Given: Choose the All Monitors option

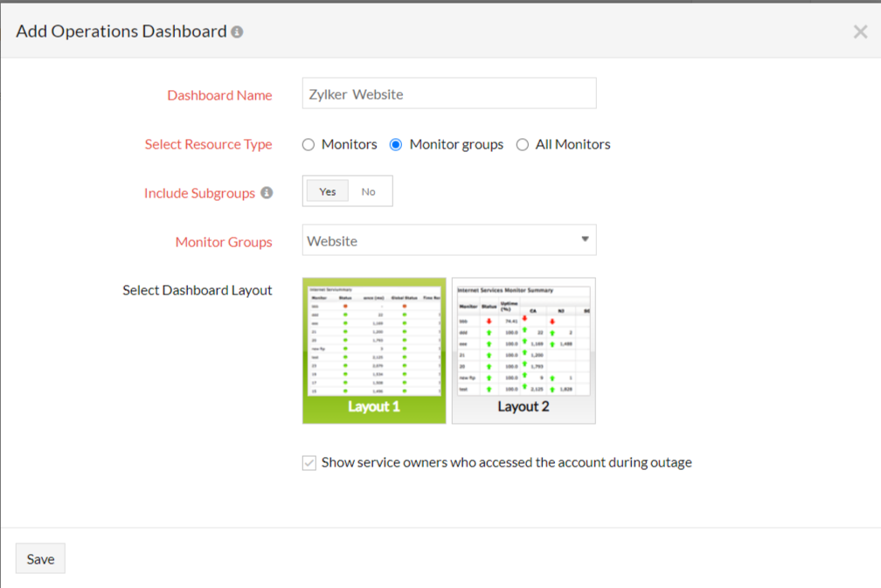Looking at the screenshot, I should 521,143.
